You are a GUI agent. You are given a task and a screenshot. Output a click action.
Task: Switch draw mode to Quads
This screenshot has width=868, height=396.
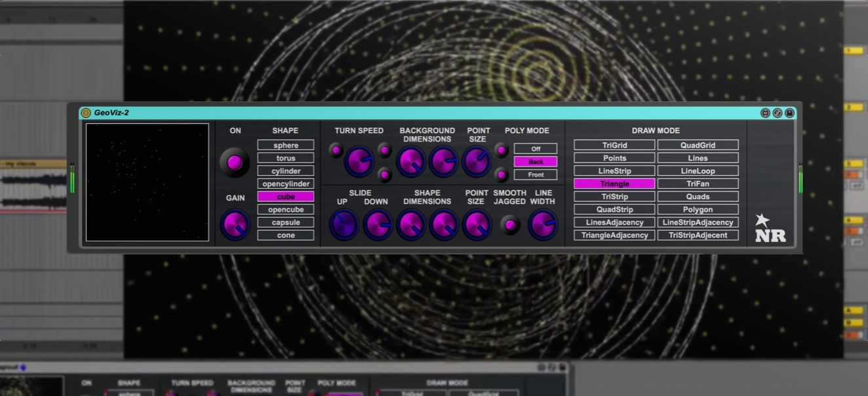698,197
